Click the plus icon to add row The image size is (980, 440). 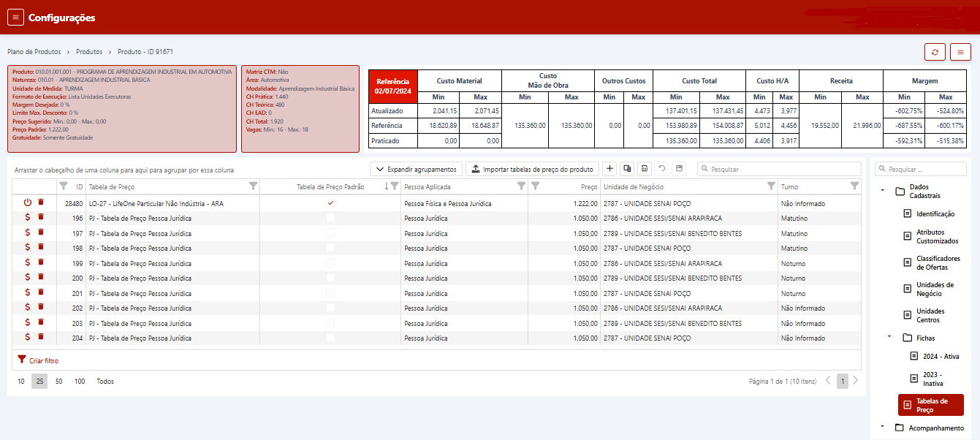click(x=610, y=169)
